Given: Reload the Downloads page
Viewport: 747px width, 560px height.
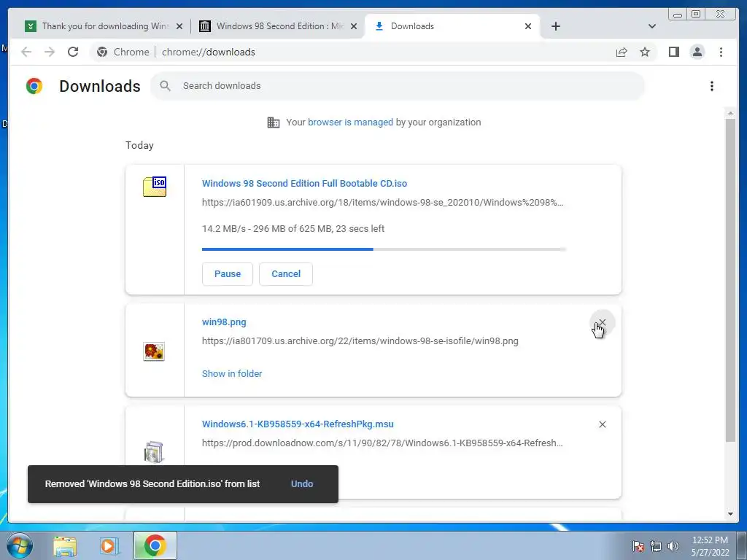Looking at the screenshot, I should coord(73,52).
